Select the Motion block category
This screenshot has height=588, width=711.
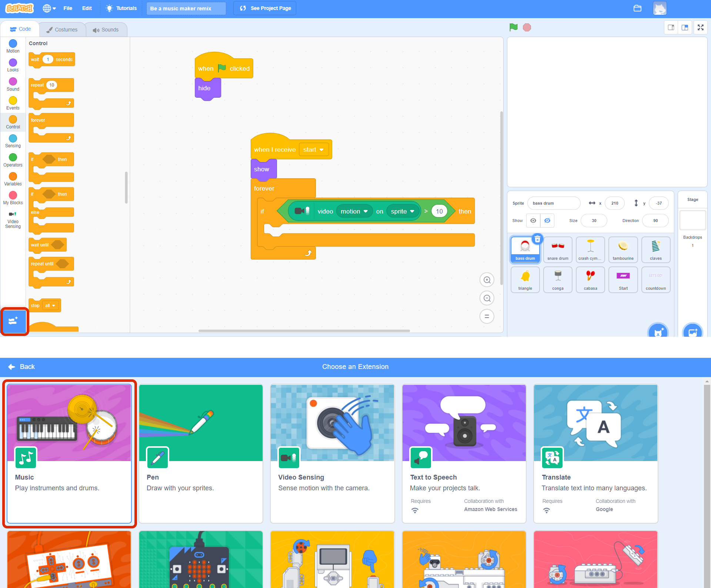13,46
